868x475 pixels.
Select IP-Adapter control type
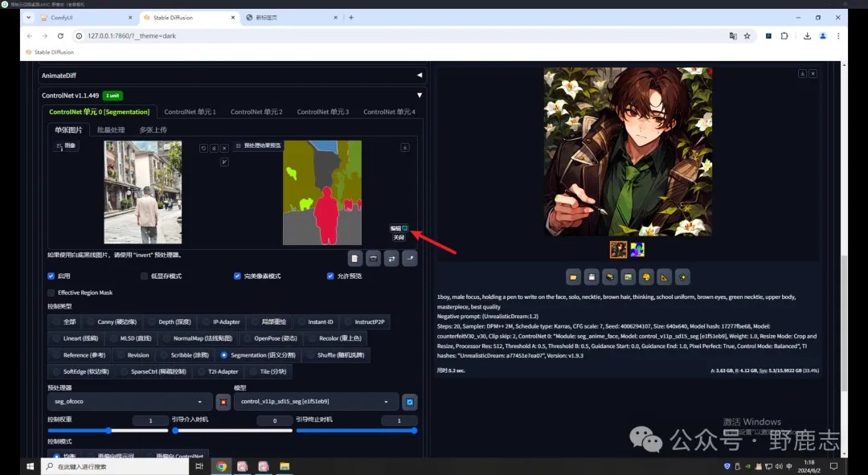pos(222,321)
